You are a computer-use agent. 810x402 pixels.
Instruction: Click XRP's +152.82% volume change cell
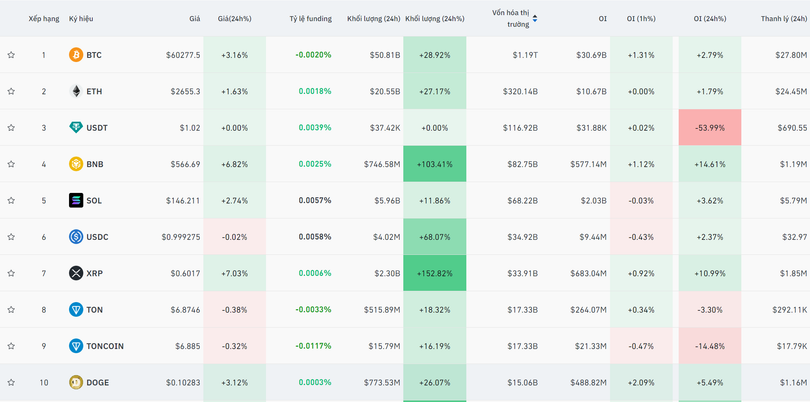[434, 273]
